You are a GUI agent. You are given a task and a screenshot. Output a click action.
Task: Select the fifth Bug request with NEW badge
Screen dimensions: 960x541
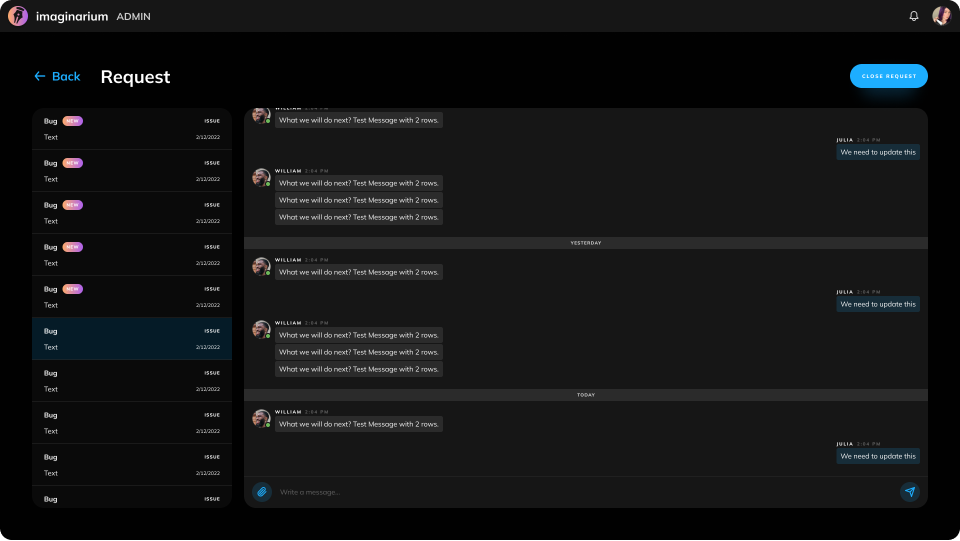(132, 297)
